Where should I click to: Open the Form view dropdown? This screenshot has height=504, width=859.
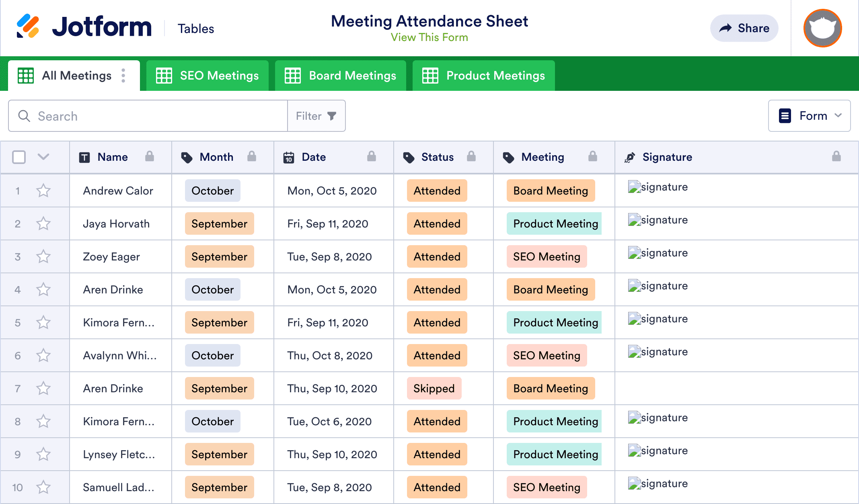click(x=809, y=116)
